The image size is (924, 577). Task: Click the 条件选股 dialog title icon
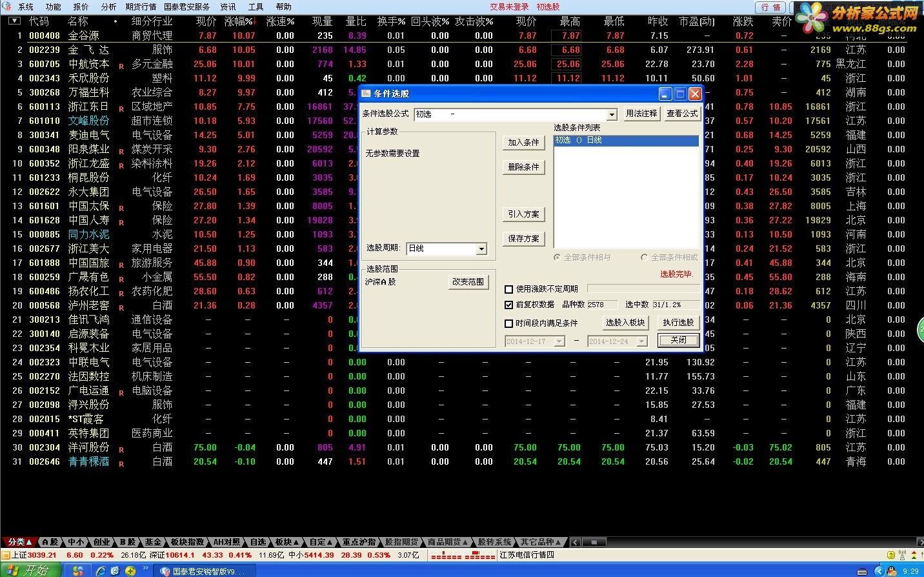[366, 94]
